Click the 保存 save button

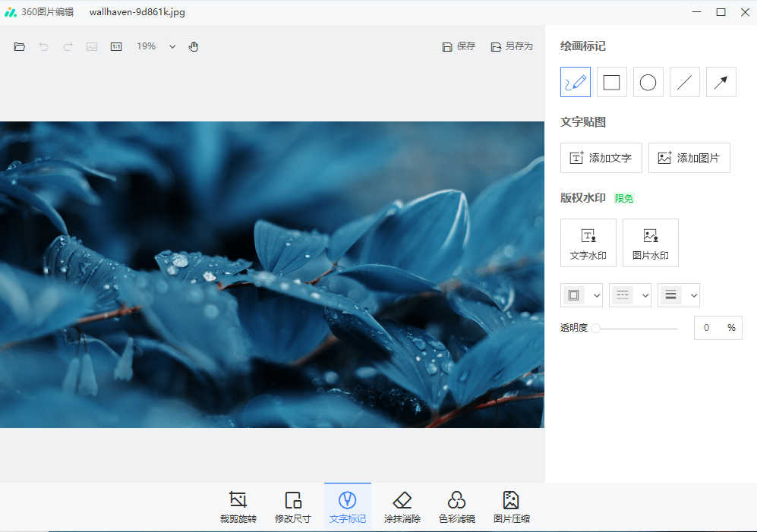pyautogui.click(x=459, y=46)
